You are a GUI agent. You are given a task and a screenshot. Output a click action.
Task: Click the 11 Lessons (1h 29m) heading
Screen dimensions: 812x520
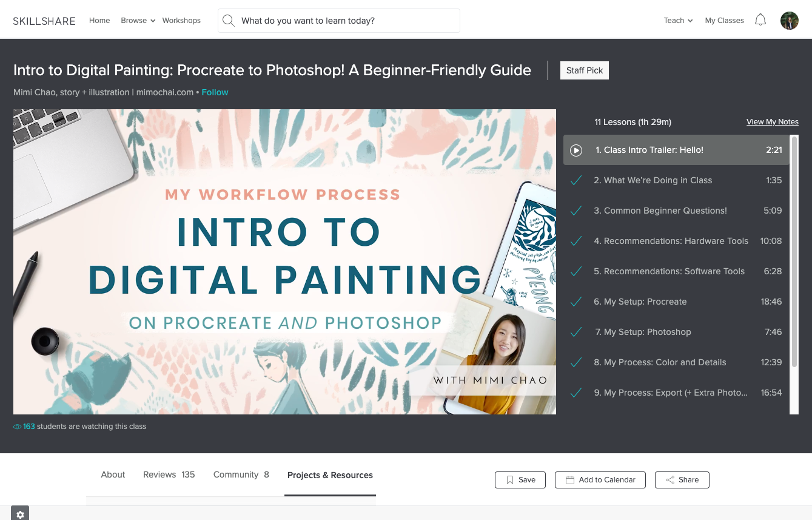point(632,122)
